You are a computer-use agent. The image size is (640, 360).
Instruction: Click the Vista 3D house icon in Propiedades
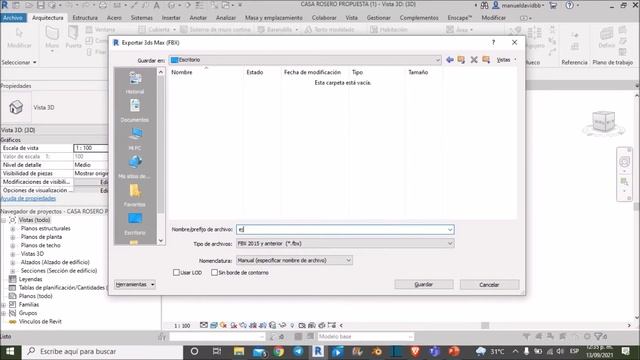[x=16, y=107]
